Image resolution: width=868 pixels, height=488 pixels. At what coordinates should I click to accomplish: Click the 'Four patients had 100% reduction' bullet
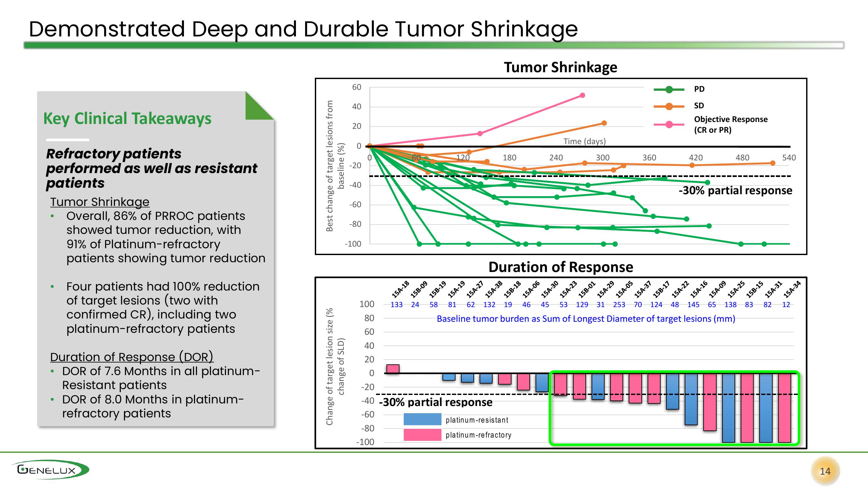163,307
